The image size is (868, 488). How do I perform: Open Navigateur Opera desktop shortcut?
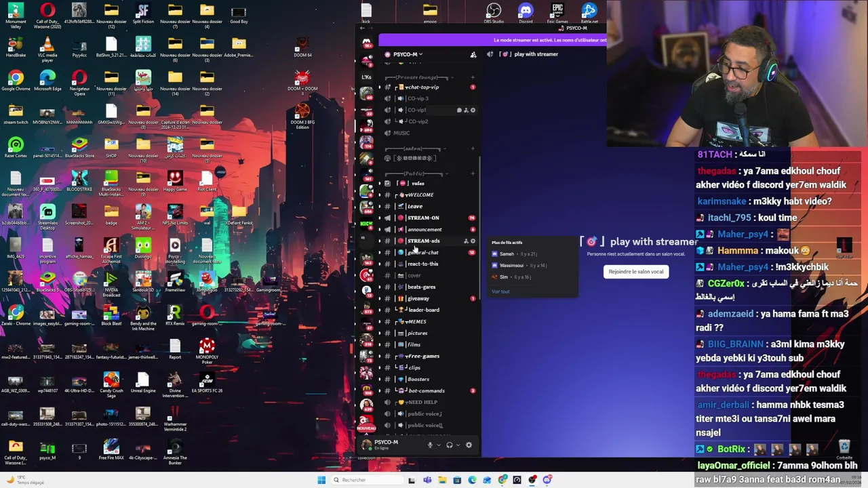(79, 82)
